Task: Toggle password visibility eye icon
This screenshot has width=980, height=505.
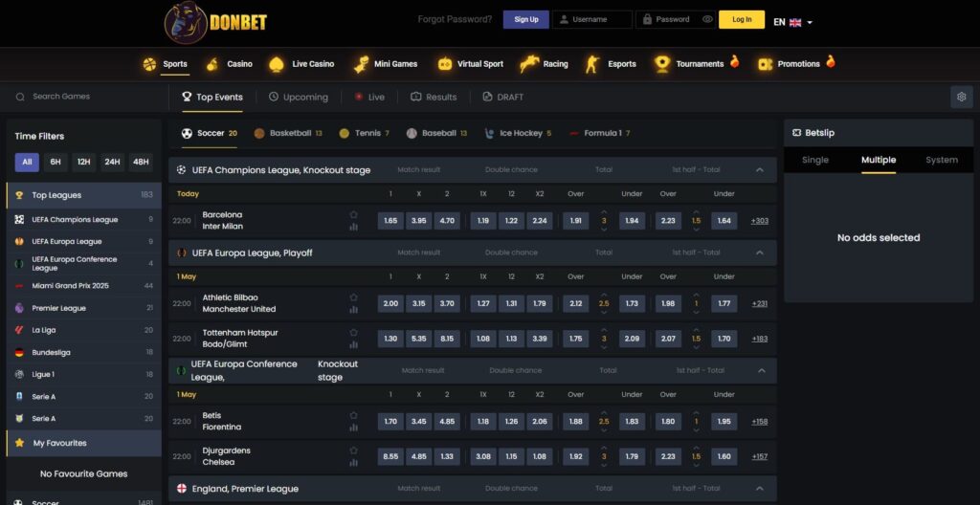Action: 707,19
